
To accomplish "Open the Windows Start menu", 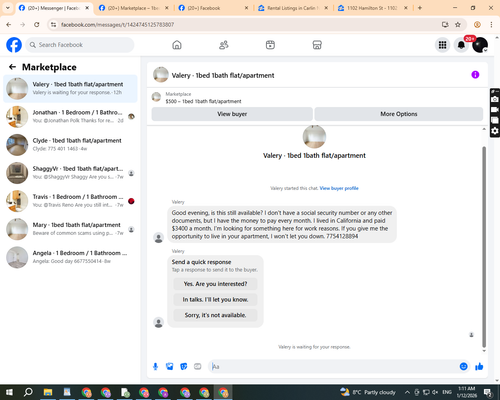I will (x=9, y=392).
